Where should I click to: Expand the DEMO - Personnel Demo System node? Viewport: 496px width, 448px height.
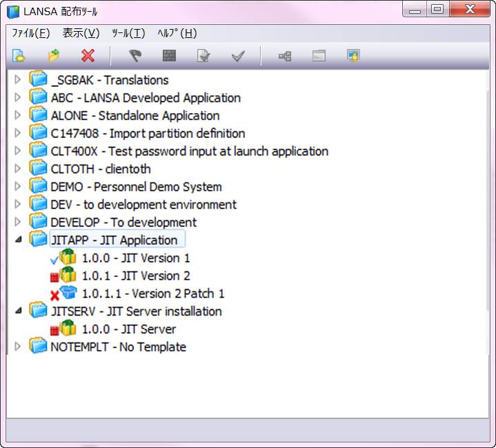pos(18,186)
